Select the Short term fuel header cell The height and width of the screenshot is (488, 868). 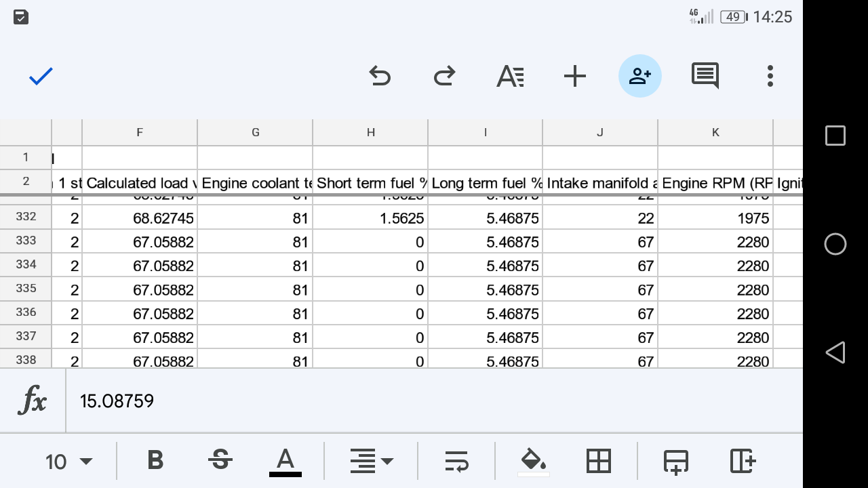coord(370,182)
